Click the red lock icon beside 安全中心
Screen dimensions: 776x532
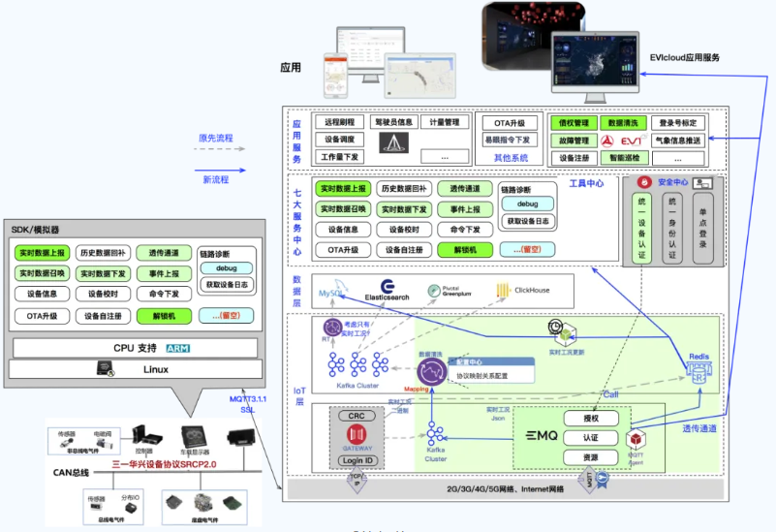pyautogui.click(x=644, y=182)
